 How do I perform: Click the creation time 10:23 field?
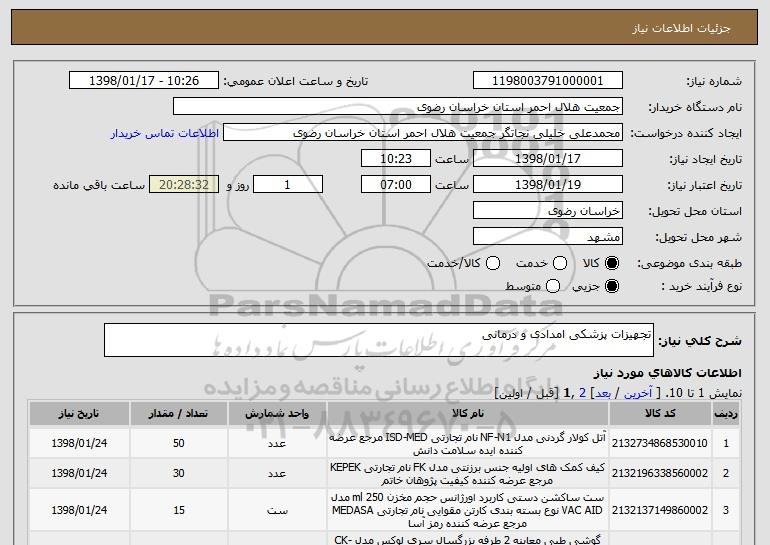tap(396, 159)
